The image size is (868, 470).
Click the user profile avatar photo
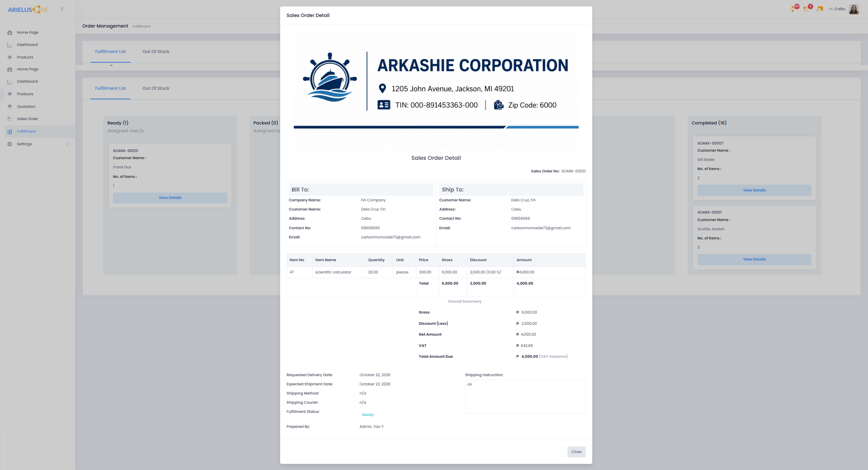coord(854,9)
